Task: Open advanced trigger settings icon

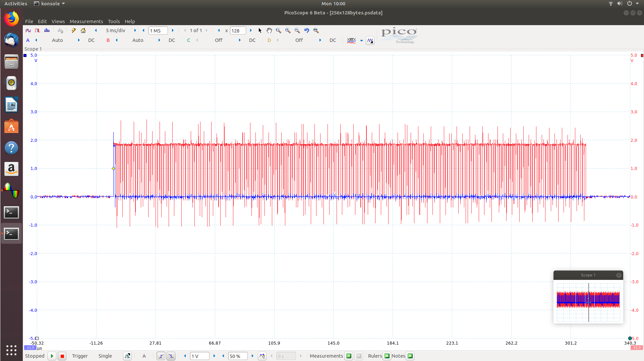Action: pos(127,356)
